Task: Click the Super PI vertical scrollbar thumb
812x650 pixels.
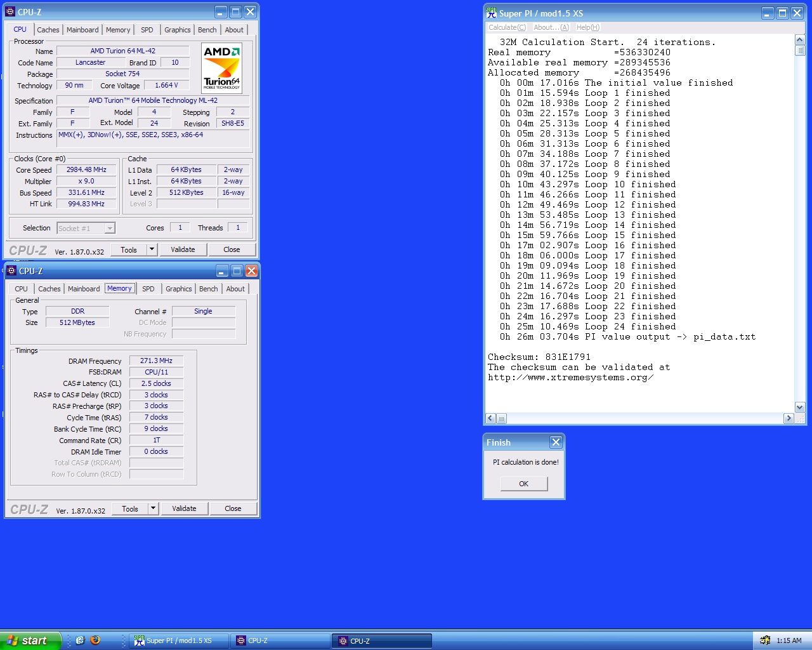Action: click(799, 51)
